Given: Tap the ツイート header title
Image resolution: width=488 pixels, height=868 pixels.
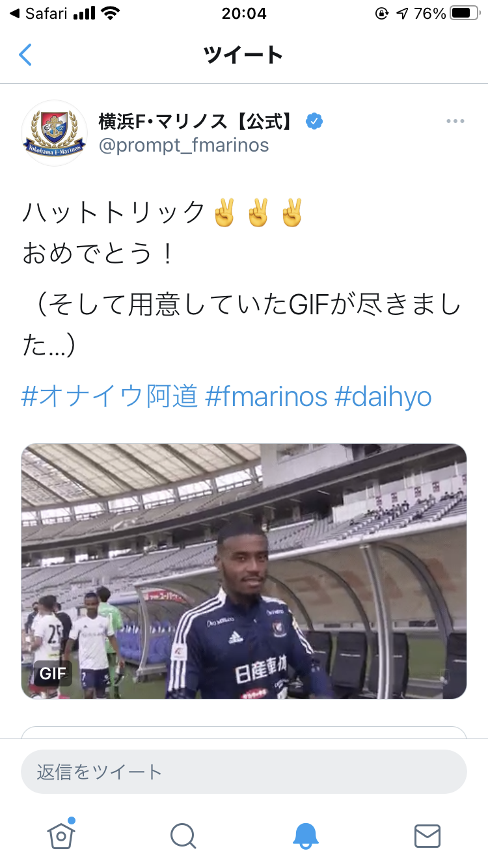Looking at the screenshot, I should (244, 55).
